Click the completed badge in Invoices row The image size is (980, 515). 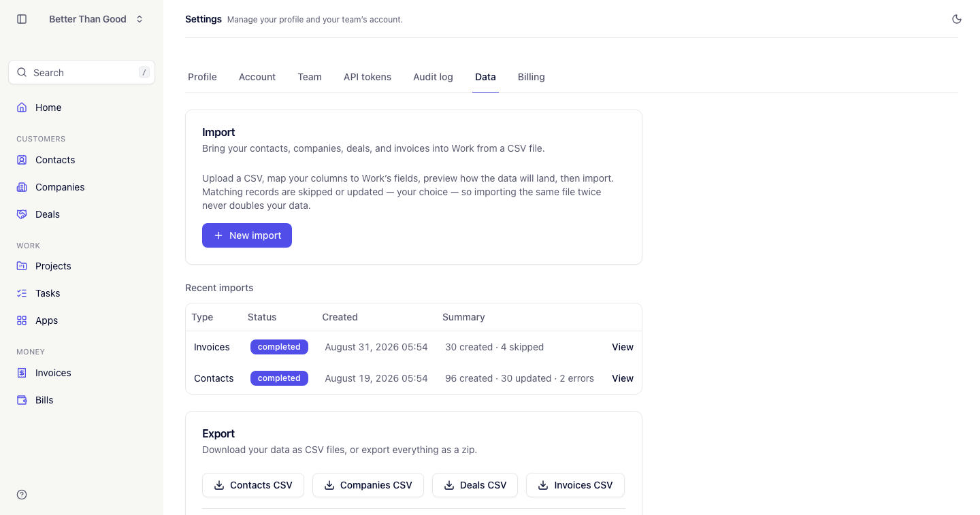[279, 347]
